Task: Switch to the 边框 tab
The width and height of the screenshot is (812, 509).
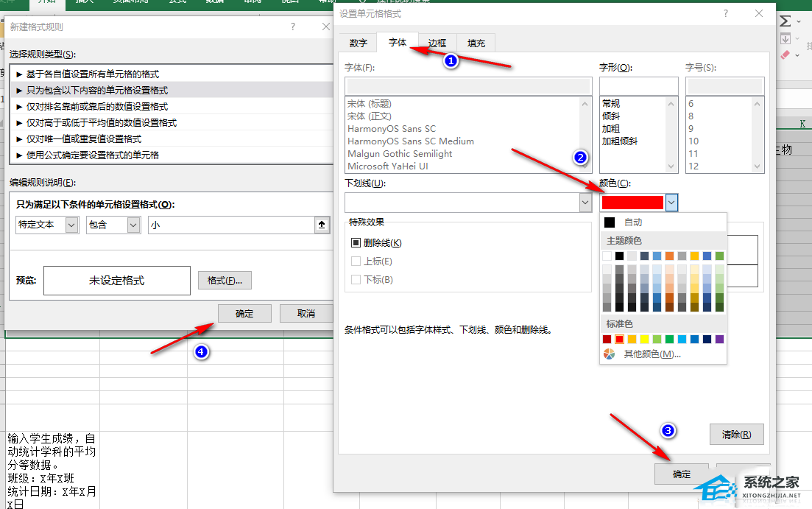Action: 437,43
